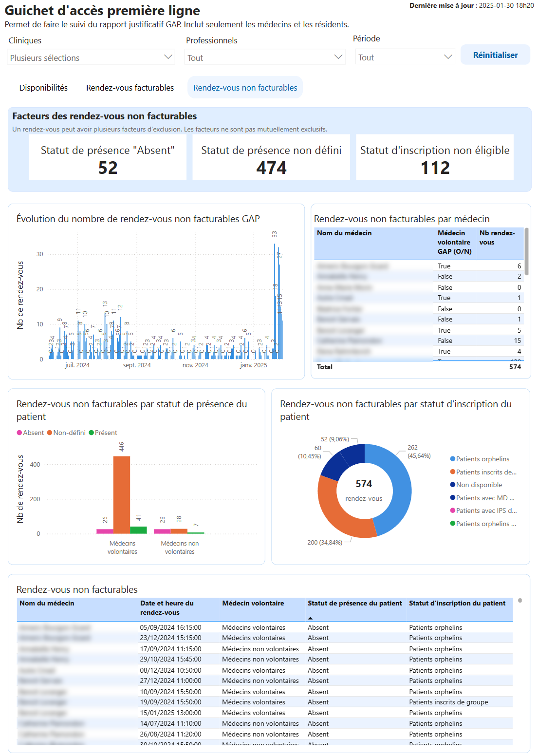The width and height of the screenshot is (537, 756).
Task: Select the date 14/07/2024 11:10:00 cell
Action: pos(170,723)
